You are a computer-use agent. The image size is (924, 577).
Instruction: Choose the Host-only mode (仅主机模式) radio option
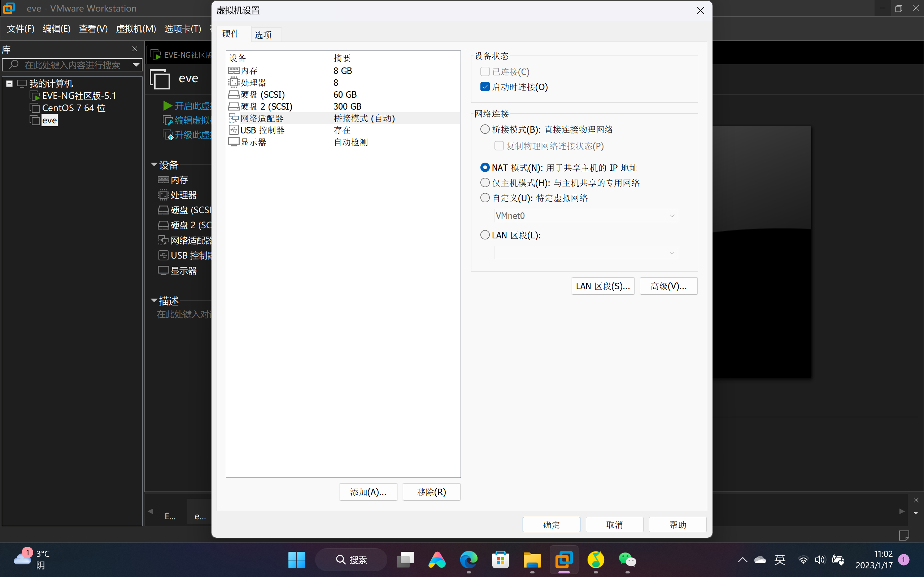click(485, 183)
